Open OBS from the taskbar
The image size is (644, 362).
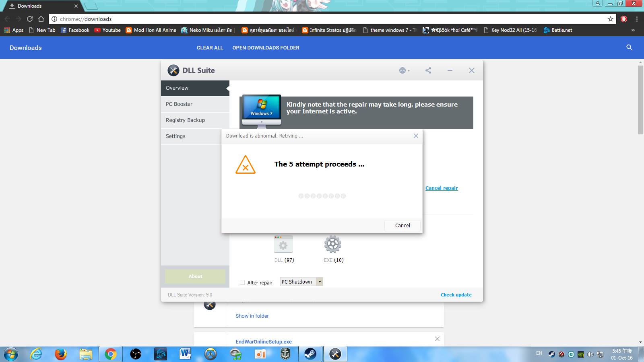(136, 354)
